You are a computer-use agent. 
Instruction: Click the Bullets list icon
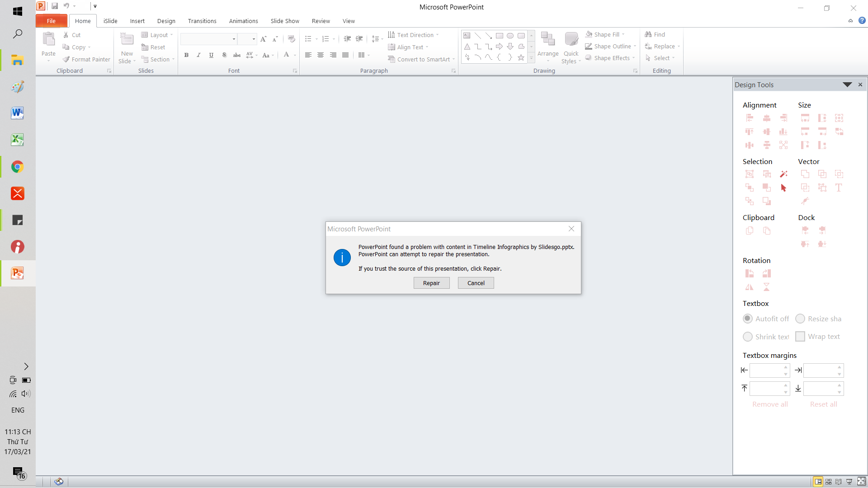[308, 39]
